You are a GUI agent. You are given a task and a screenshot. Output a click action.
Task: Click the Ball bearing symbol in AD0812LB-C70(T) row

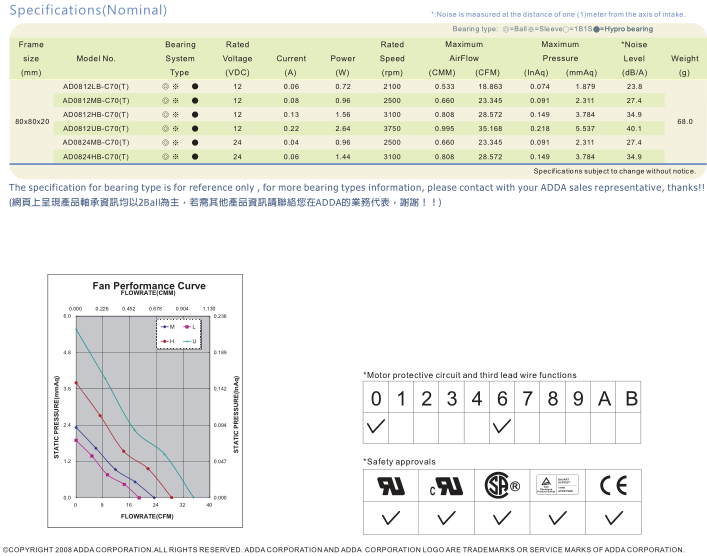[165, 87]
